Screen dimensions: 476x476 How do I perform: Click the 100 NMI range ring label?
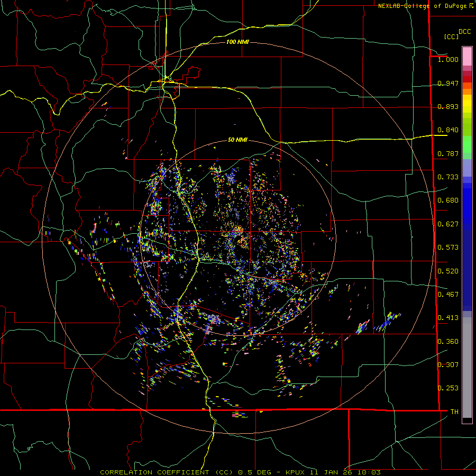tap(237, 42)
